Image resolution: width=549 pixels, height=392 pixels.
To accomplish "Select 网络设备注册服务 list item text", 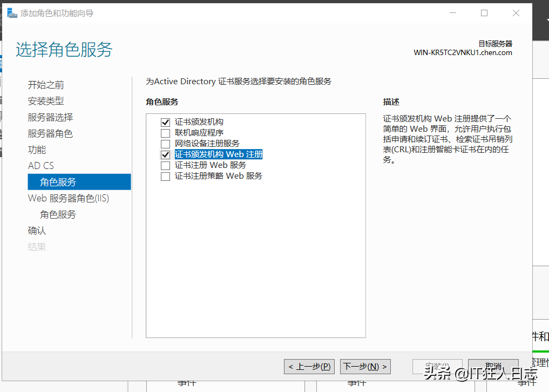I will pos(207,144).
